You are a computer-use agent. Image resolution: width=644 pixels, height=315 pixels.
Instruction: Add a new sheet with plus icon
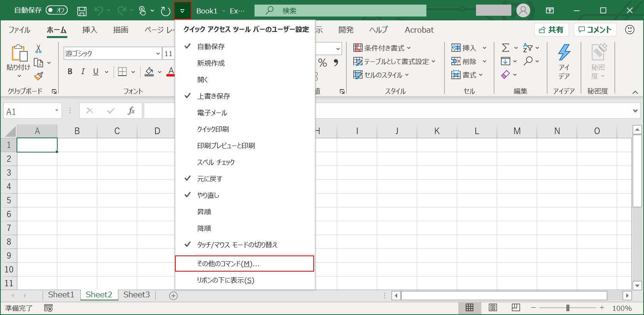tap(173, 296)
